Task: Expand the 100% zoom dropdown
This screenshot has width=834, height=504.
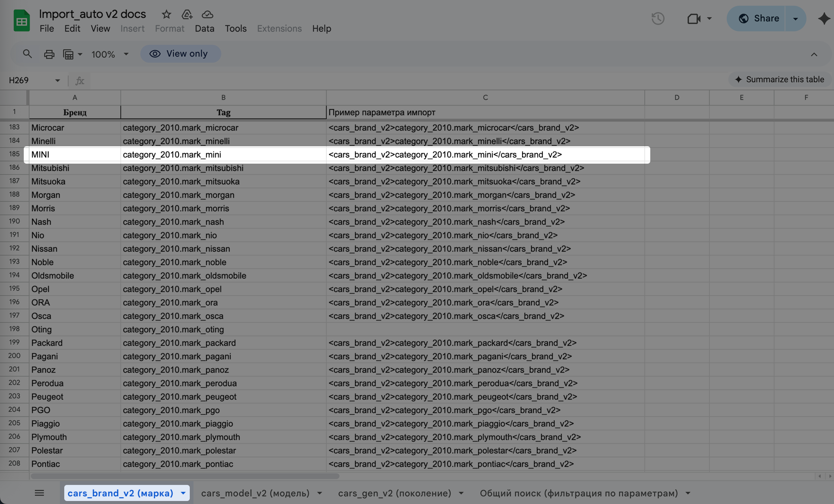Action: (126, 54)
